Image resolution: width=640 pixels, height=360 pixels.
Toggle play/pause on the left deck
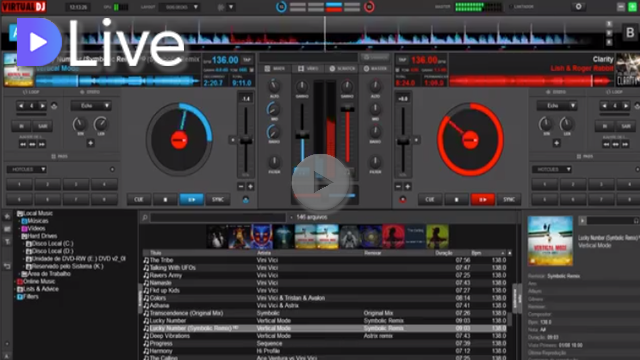(x=191, y=200)
